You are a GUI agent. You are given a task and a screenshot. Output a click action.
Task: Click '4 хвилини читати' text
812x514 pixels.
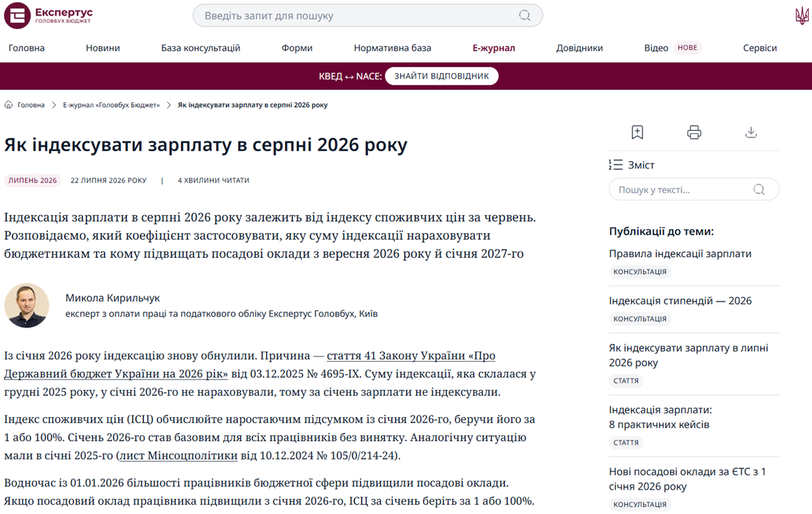(213, 181)
